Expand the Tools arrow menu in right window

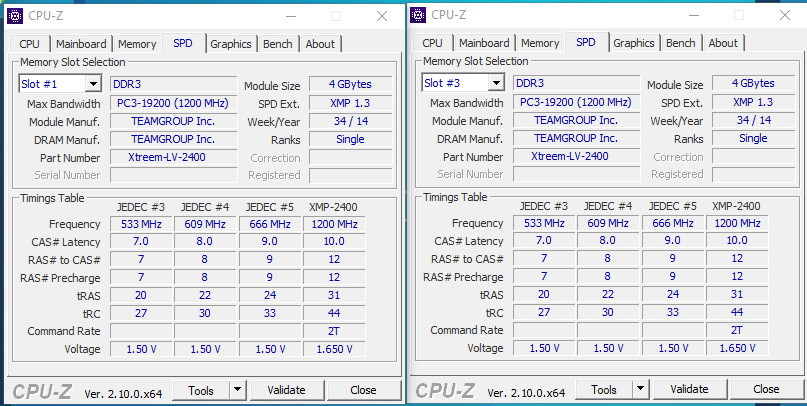640,390
